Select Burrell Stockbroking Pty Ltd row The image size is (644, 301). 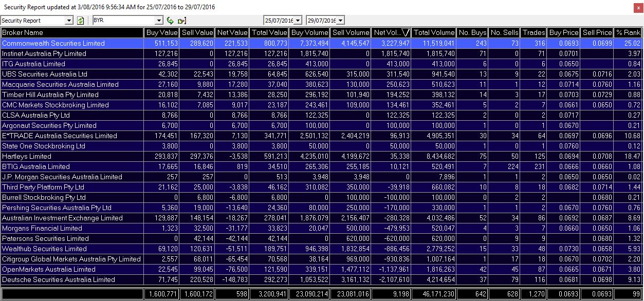coord(321,197)
